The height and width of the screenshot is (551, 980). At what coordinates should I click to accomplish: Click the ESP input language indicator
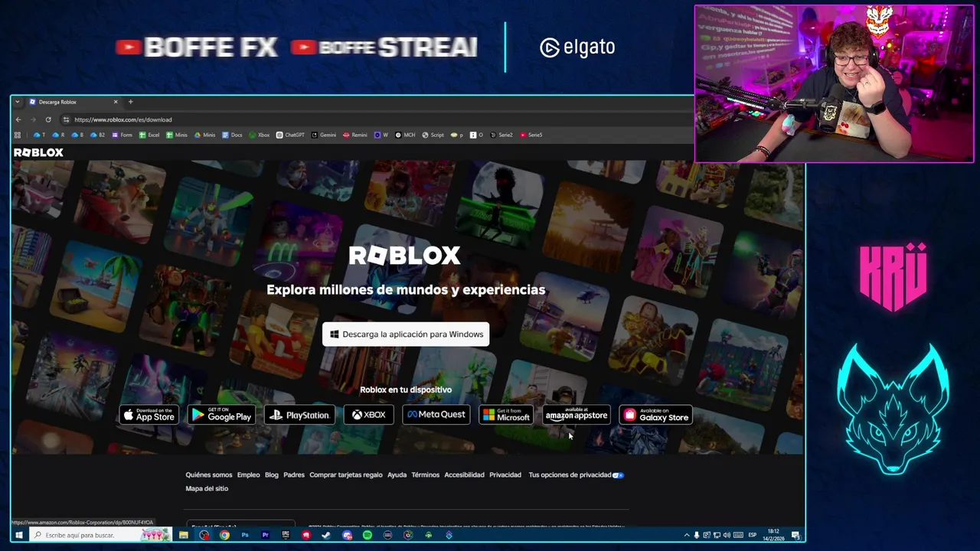coord(753,535)
